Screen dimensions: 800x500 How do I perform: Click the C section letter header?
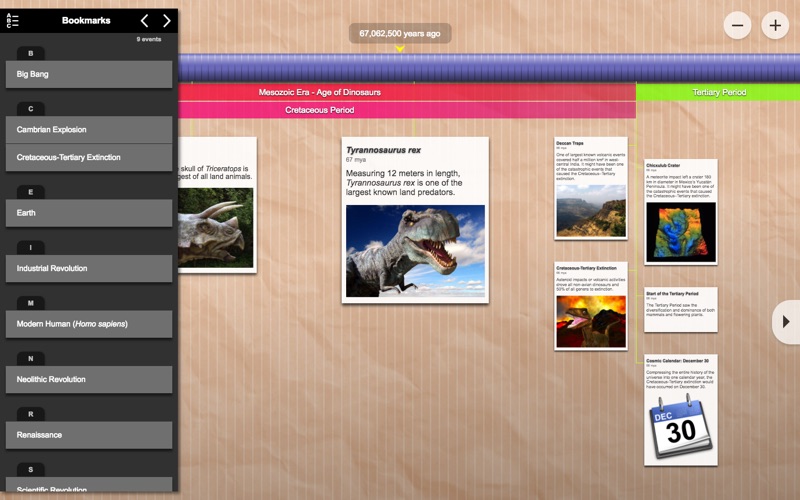(31, 109)
